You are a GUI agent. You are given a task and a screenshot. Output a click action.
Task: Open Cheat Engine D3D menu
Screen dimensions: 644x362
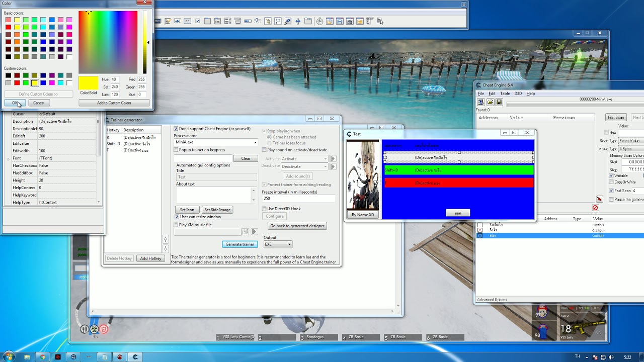coord(518,94)
